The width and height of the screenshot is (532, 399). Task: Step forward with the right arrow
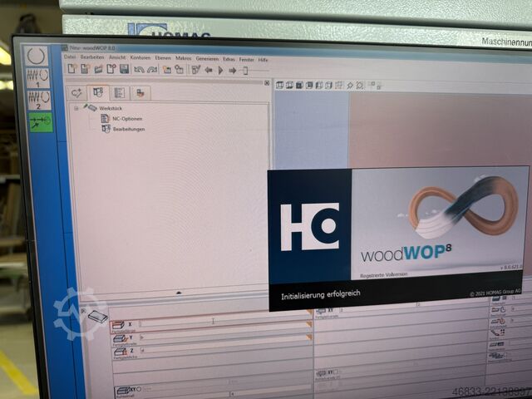[233, 71]
